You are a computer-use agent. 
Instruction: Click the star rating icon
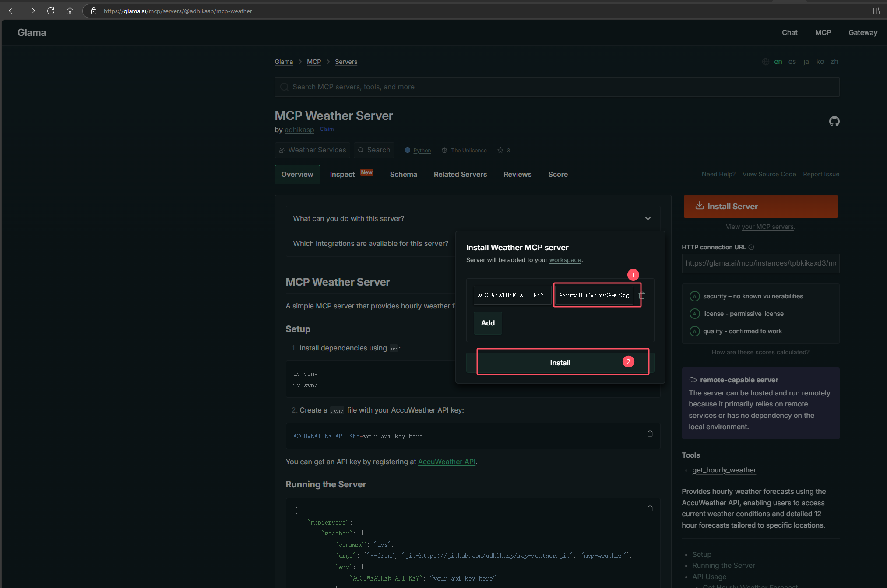500,150
